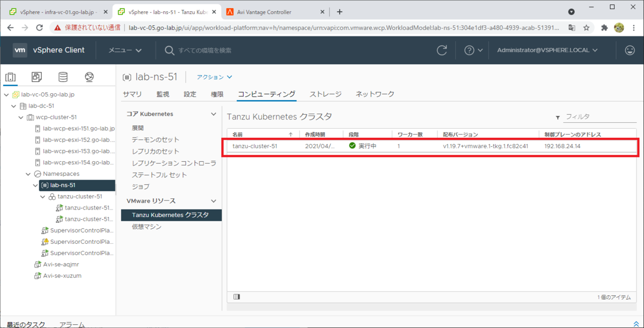Click control plane address 192.168.24.14
The image size is (644, 328).
pos(562,146)
